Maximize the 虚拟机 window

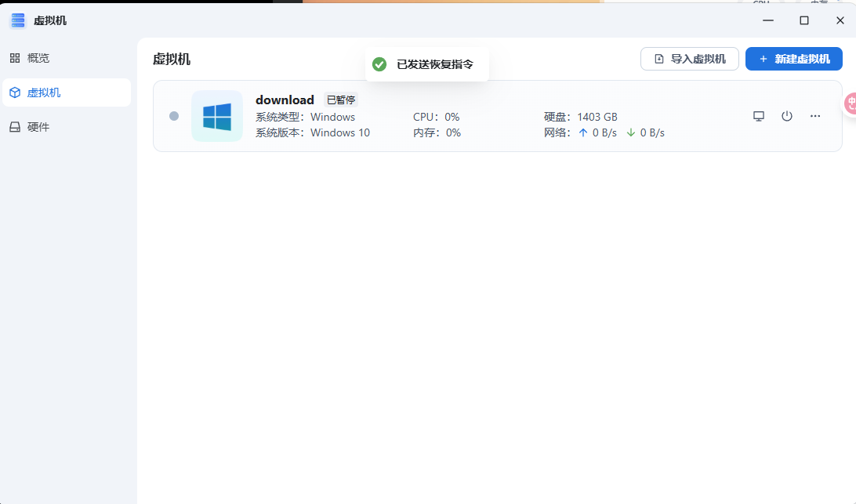(x=804, y=20)
